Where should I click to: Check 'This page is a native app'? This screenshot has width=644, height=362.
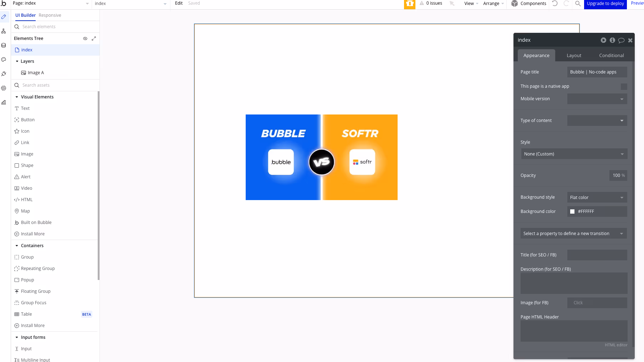[x=624, y=87]
